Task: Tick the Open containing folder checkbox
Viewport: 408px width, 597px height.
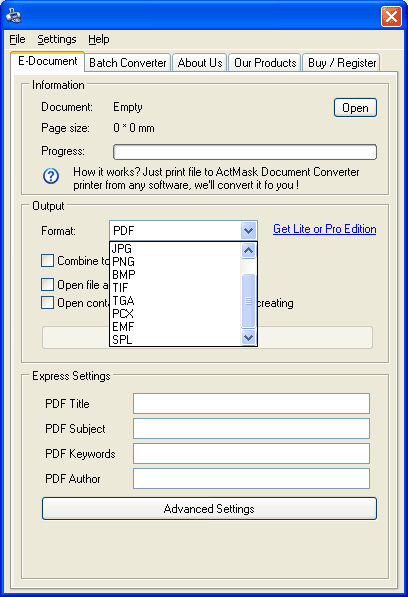Action: [x=47, y=303]
